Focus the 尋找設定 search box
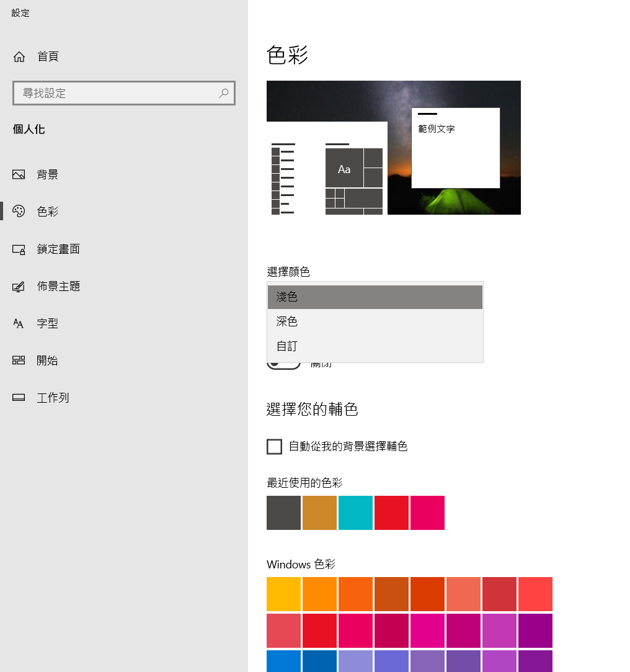Image resolution: width=630 pixels, height=672 pixels. tap(124, 93)
